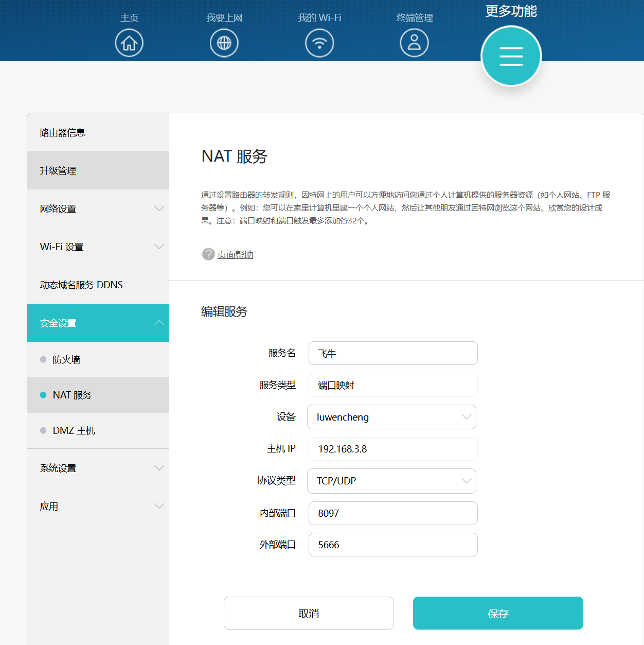Click the 主机 IP label
The height and width of the screenshot is (645, 644).
(281, 449)
